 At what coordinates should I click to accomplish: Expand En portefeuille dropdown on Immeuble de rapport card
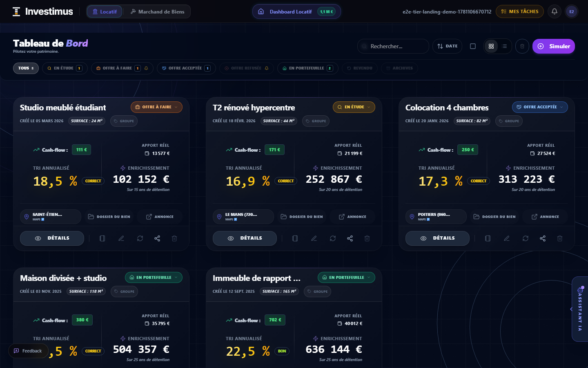point(346,277)
